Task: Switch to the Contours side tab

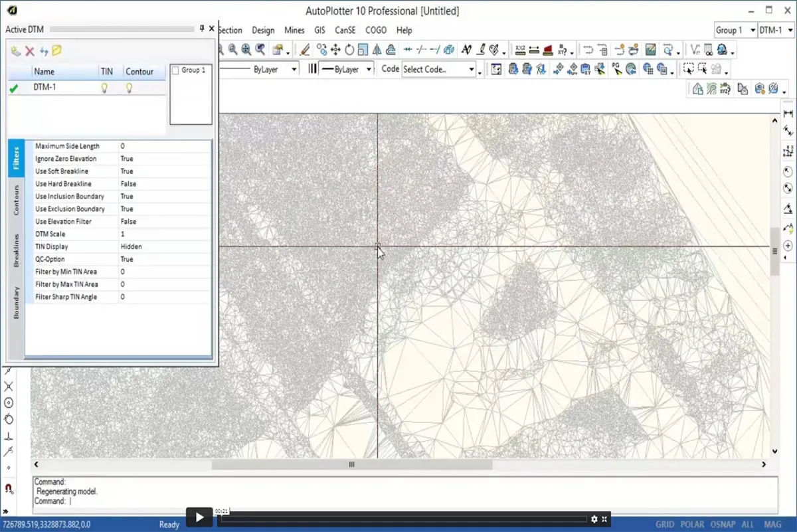Action: (17, 201)
